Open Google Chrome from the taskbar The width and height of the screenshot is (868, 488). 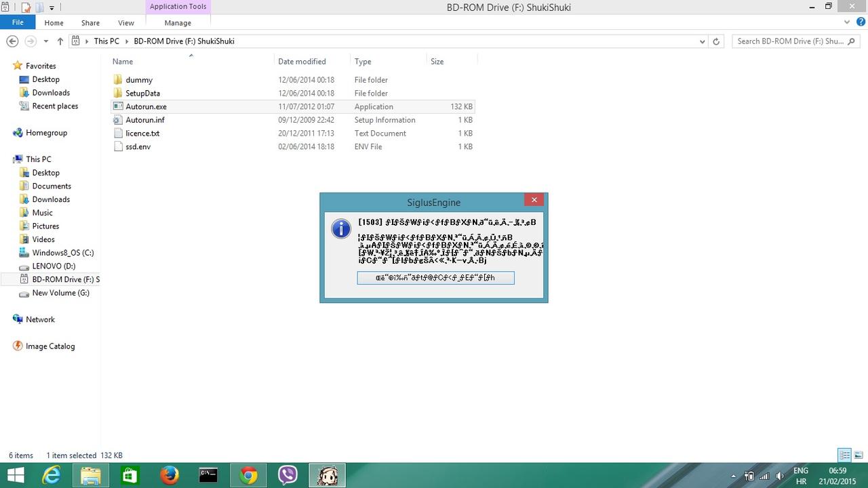248,476
